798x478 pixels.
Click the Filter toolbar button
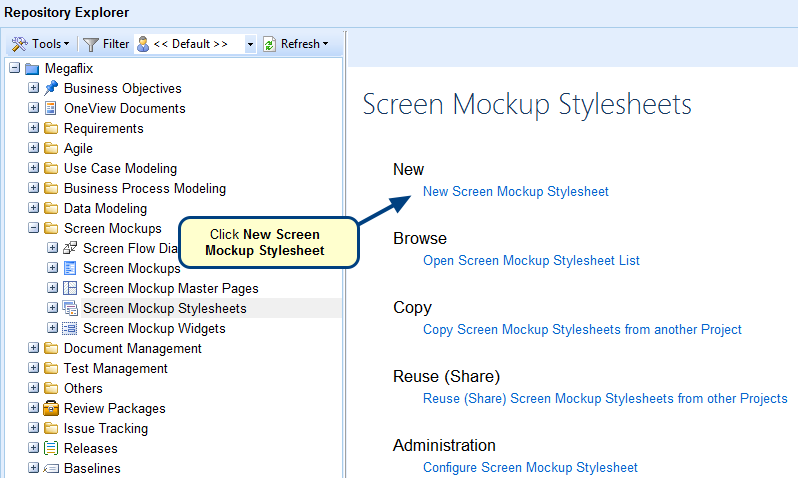pos(106,44)
